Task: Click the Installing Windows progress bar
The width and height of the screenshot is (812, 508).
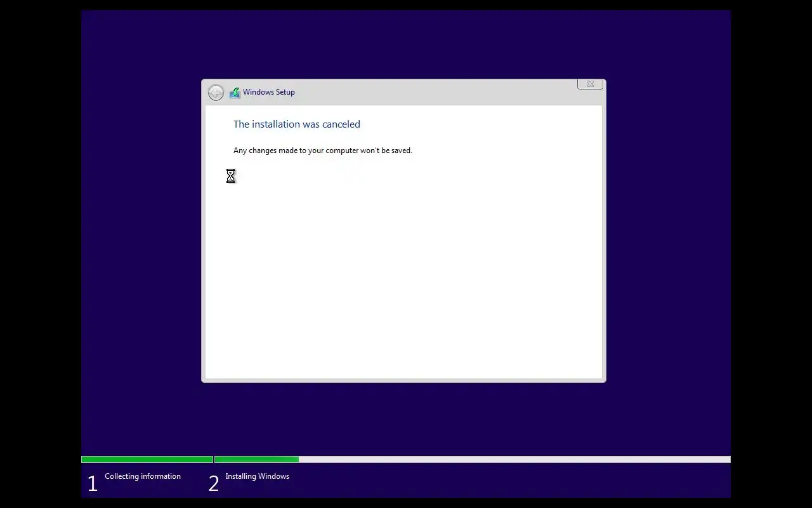Action: pos(473,459)
